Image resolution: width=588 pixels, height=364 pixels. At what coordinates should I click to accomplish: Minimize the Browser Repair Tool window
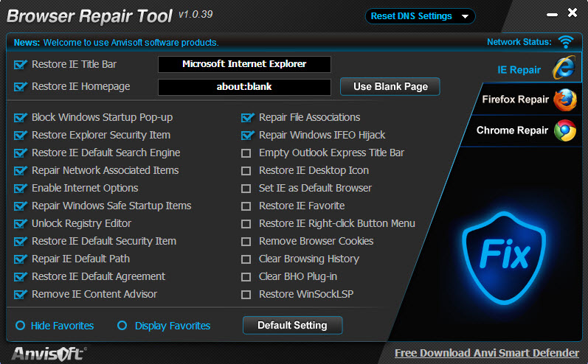click(x=552, y=15)
